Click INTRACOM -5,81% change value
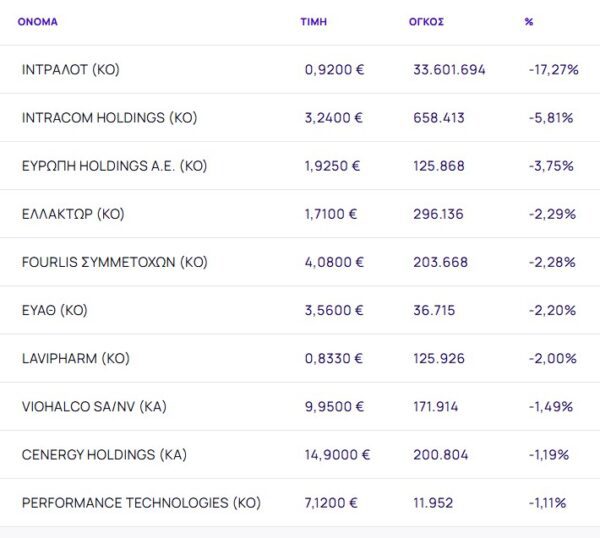This screenshot has width=600, height=538. pos(550,118)
